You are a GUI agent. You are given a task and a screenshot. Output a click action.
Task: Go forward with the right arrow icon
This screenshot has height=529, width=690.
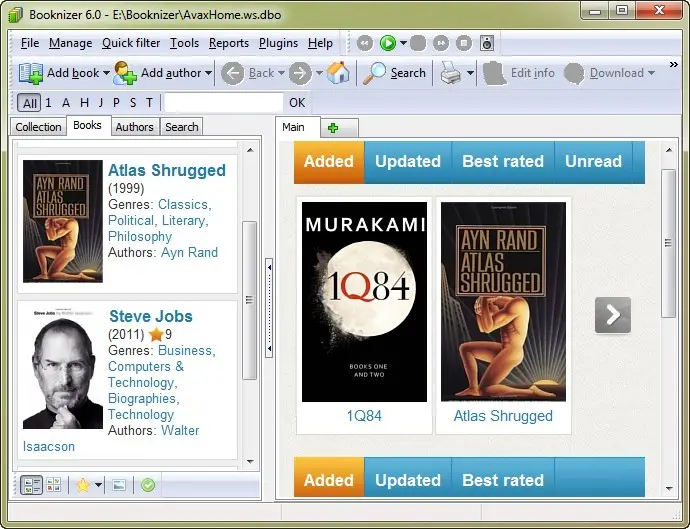pyautogui.click(x=300, y=73)
